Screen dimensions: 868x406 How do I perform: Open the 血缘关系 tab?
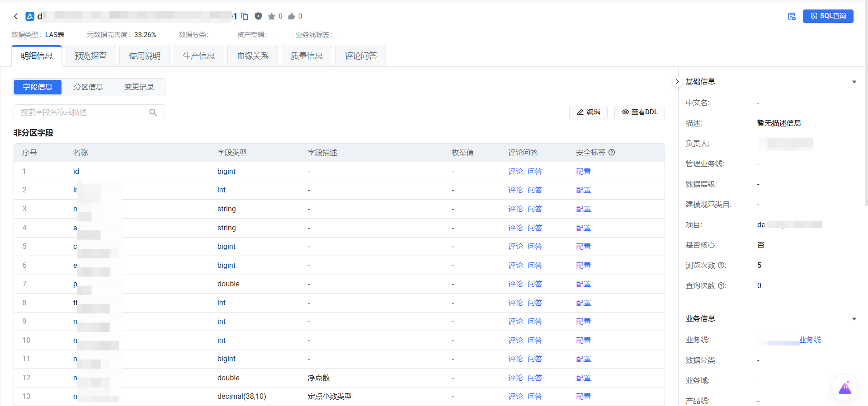pyautogui.click(x=253, y=56)
